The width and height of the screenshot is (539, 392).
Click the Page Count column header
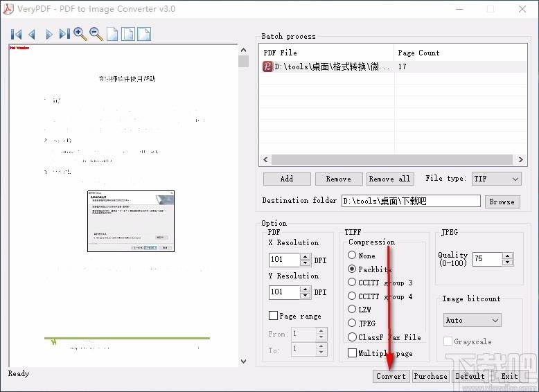click(x=461, y=53)
